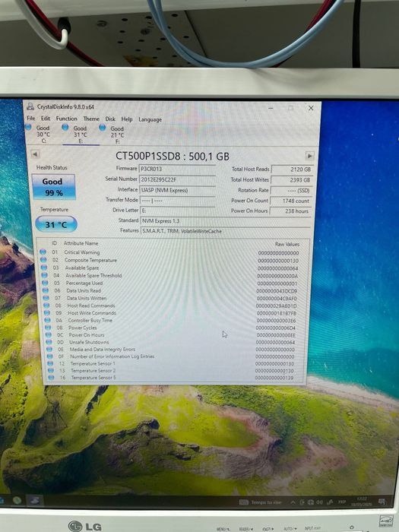Select the Critical Warning attribute name
This screenshot has width=399, height=532.
point(82,252)
